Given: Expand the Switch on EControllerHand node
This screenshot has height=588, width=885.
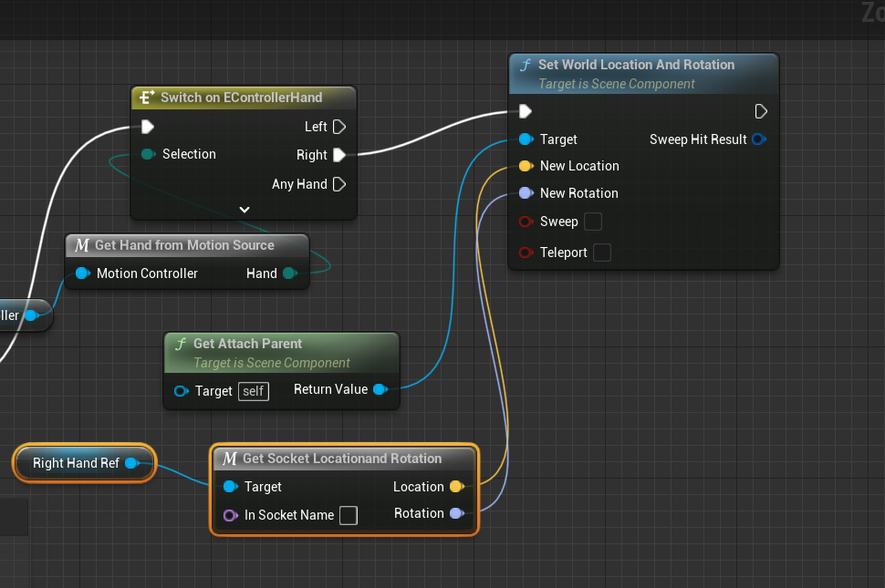Looking at the screenshot, I should pyautogui.click(x=244, y=209).
